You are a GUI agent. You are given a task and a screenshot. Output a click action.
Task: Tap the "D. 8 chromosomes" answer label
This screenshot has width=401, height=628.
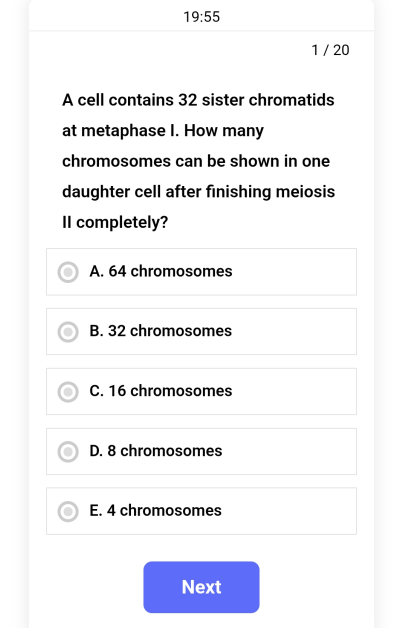coord(155,451)
